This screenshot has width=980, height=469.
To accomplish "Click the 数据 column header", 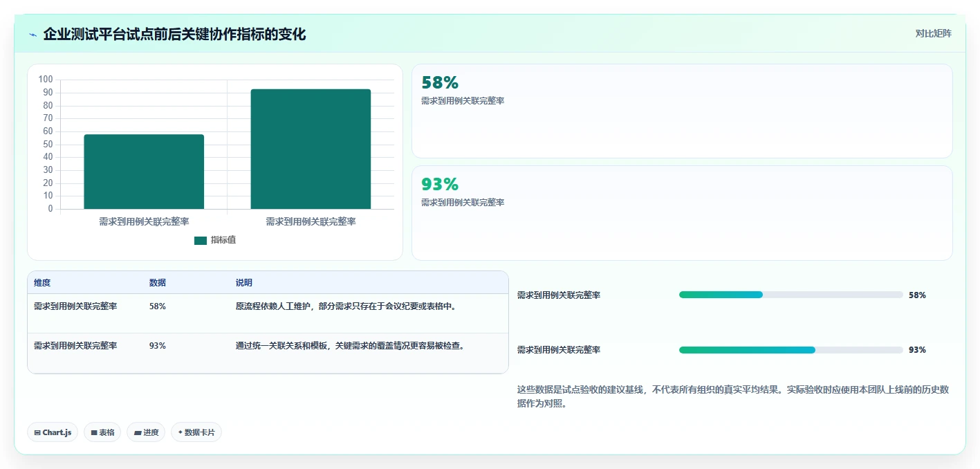I will [158, 283].
